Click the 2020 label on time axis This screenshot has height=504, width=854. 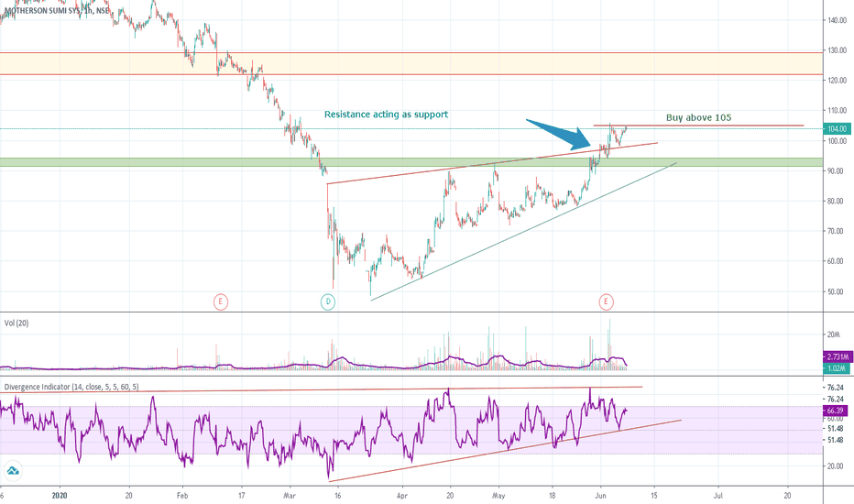tap(60, 496)
